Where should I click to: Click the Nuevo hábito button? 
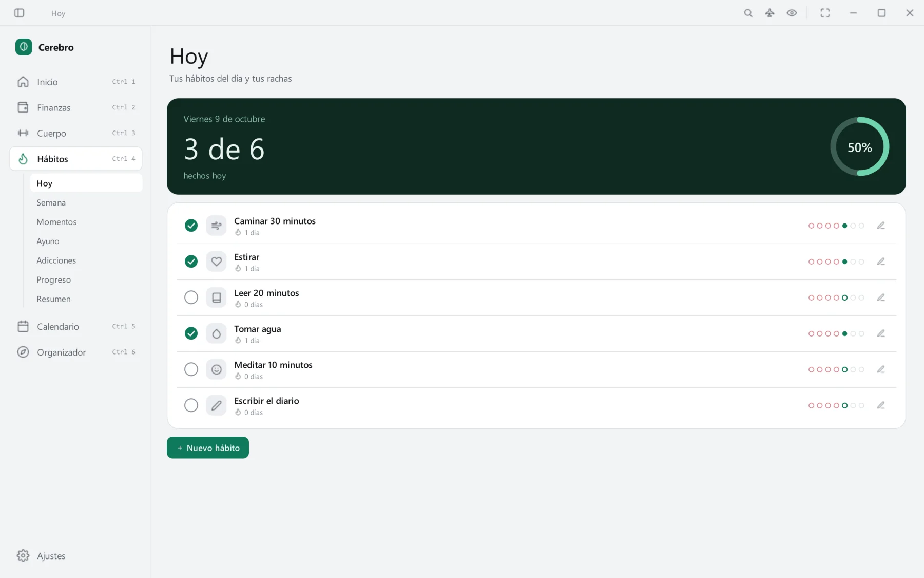coord(208,448)
